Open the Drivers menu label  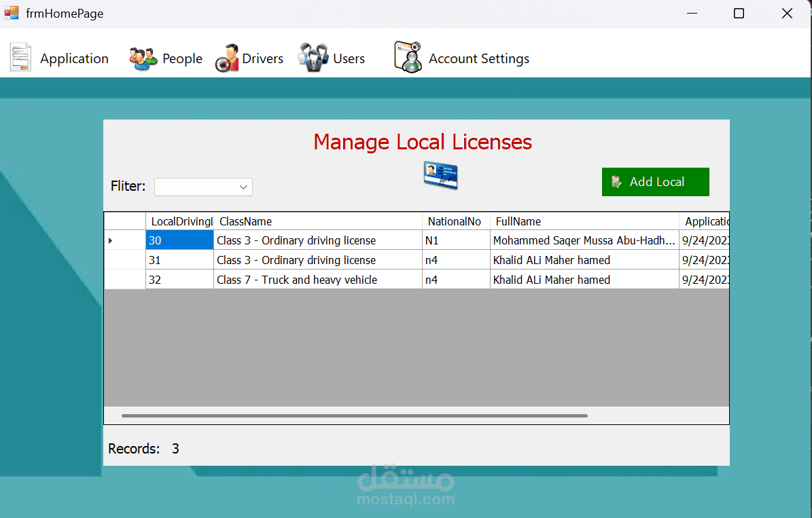262,59
